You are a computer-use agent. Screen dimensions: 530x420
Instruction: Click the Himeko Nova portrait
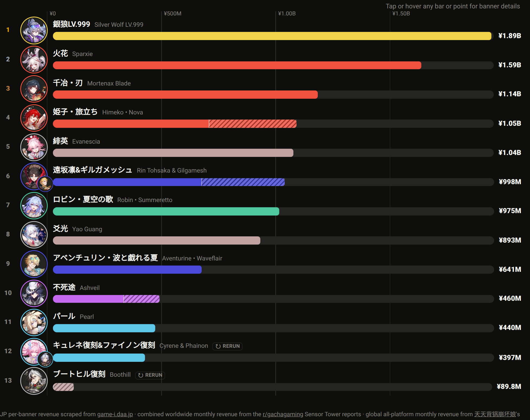34,118
